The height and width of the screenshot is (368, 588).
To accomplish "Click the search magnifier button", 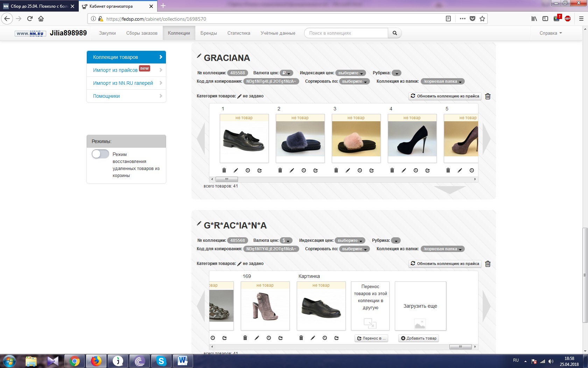I will pos(395,33).
